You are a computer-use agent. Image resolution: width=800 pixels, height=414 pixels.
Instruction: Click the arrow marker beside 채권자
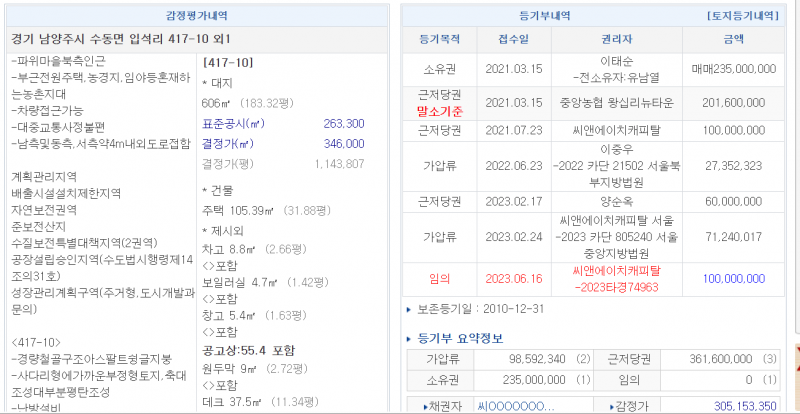[424, 406]
